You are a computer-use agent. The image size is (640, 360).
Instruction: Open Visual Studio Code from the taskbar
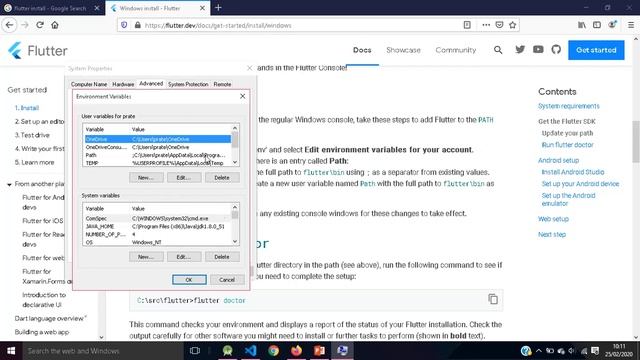pos(251,351)
